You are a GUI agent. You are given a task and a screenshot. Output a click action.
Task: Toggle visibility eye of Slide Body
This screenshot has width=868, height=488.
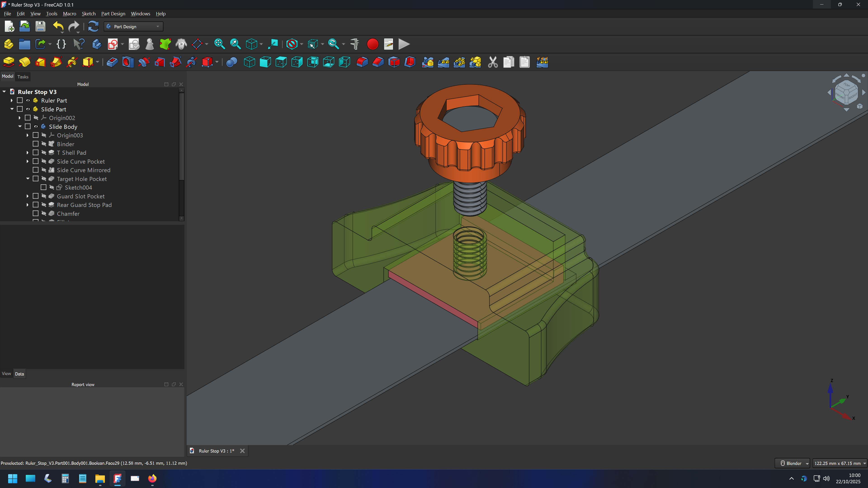coord(36,127)
